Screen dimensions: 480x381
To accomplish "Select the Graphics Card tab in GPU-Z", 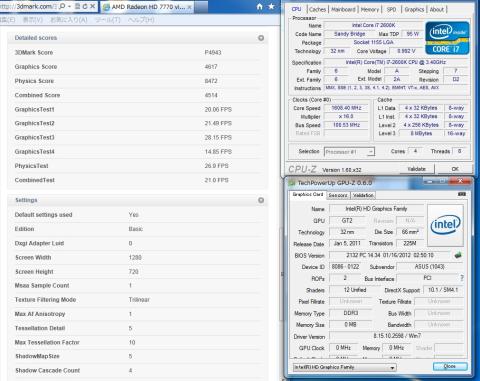I will pos(308,195).
